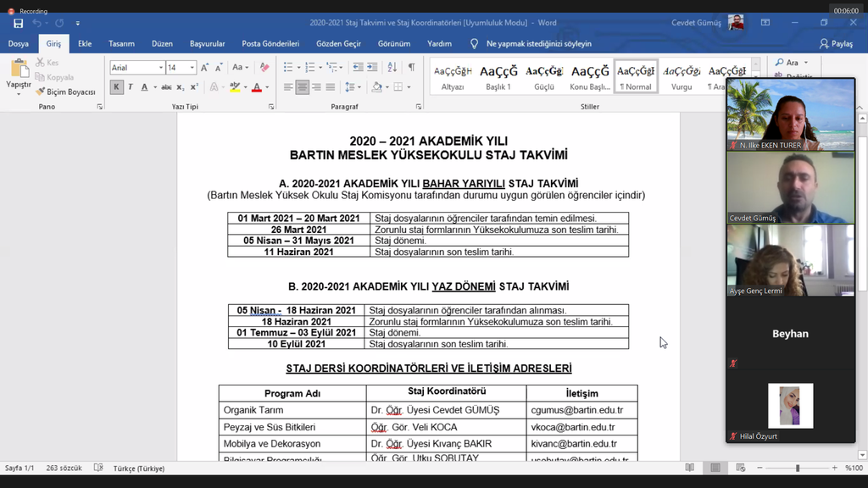The image size is (868, 488).
Task: Click Hilal Özyurt participant thumbnail
Action: coord(791,407)
